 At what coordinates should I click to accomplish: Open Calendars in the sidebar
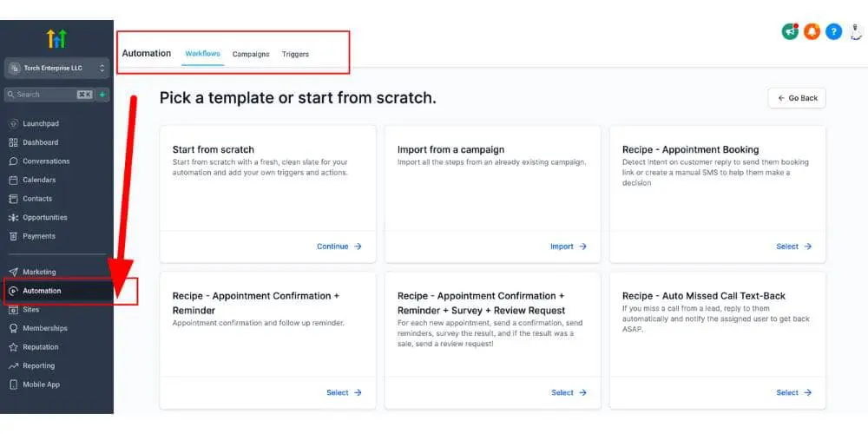[39, 180]
